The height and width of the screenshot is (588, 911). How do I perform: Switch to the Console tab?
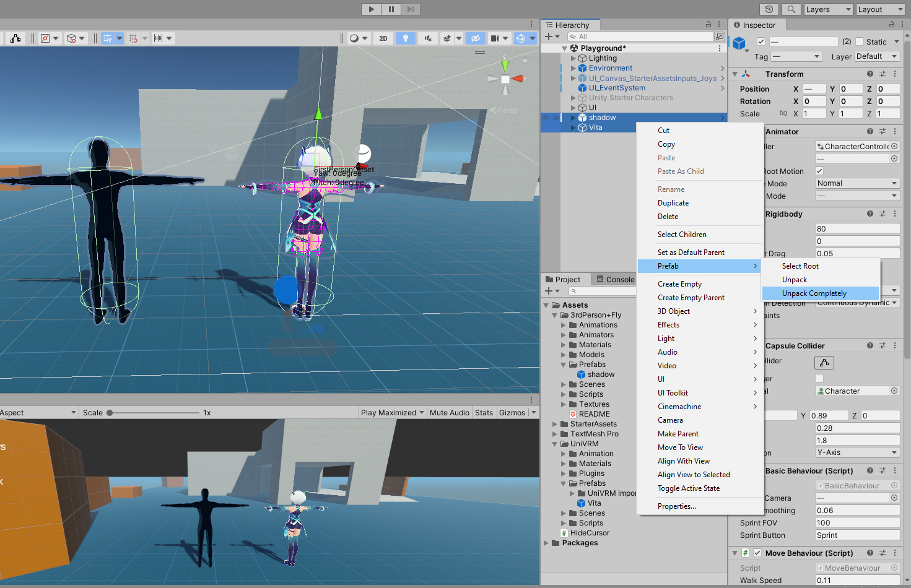pyautogui.click(x=616, y=280)
